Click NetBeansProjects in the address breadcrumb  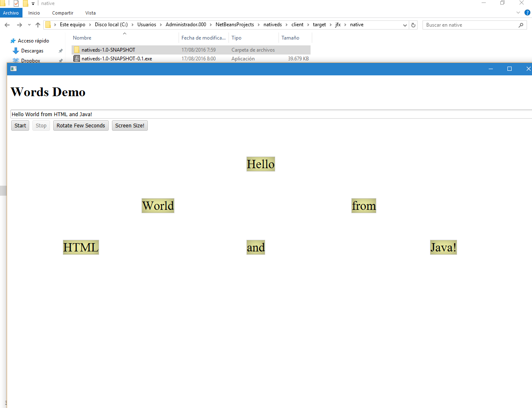click(234, 25)
